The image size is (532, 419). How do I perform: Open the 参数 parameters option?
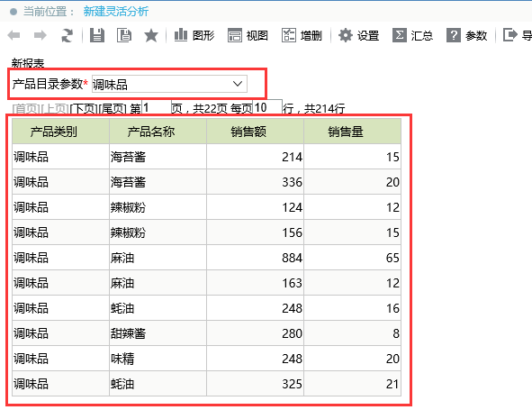point(467,35)
